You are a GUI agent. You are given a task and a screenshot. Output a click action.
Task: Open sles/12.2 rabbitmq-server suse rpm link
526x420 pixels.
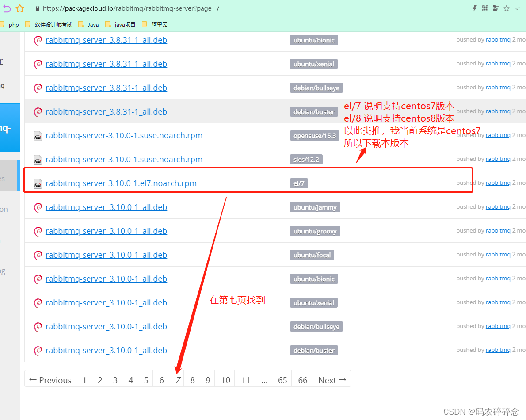coord(124,159)
